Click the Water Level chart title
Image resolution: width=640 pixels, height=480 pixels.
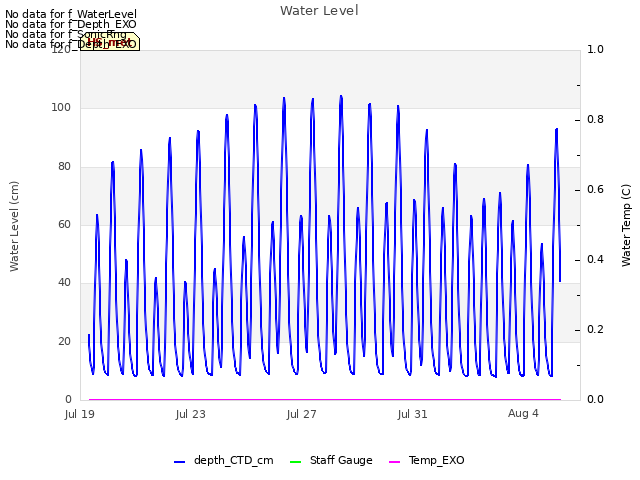[x=319, y=10]
